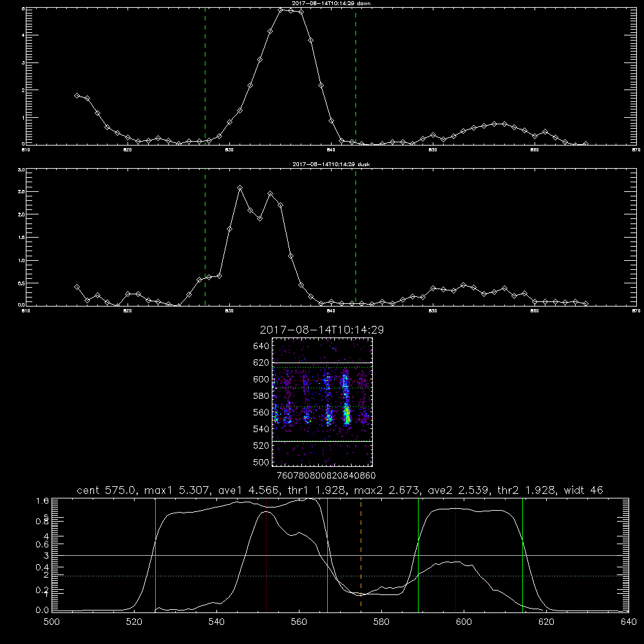Image resolution: width=644 pixels, height=644 pixels.
Task: Click the '600' label on bottom plot x-axis
Action: click(464, 622)
